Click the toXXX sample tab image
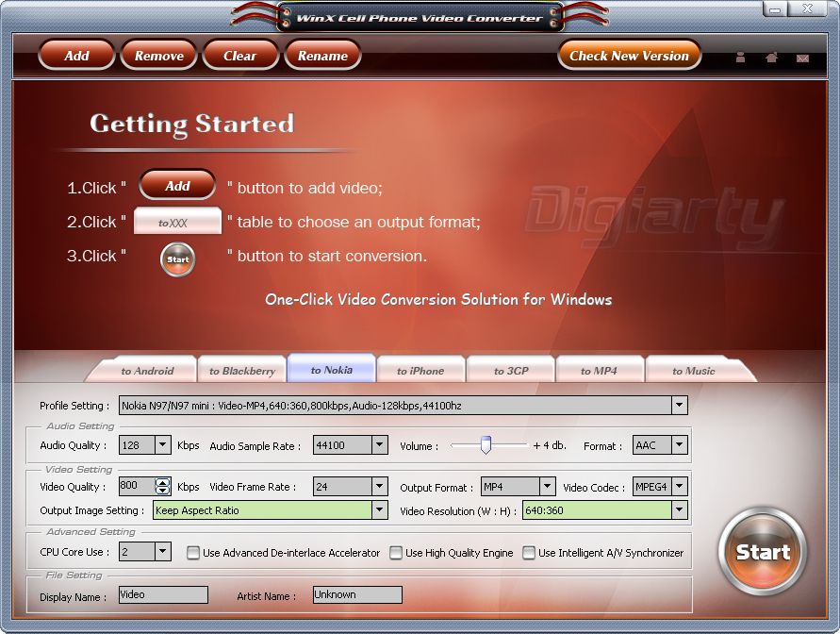840x634 pixels. point(177,222)
